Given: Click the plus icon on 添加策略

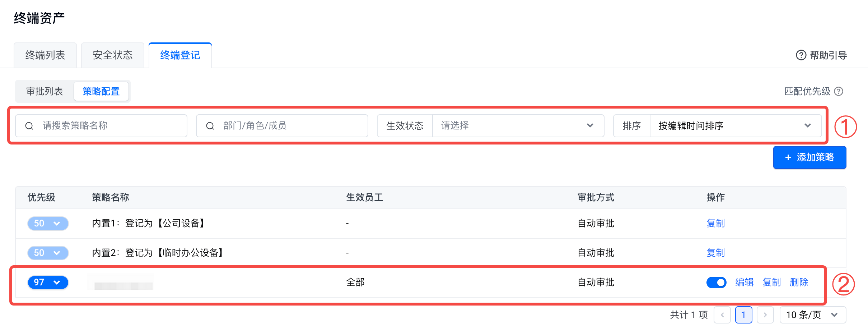Looking at the screenshot, I should 788,157.
